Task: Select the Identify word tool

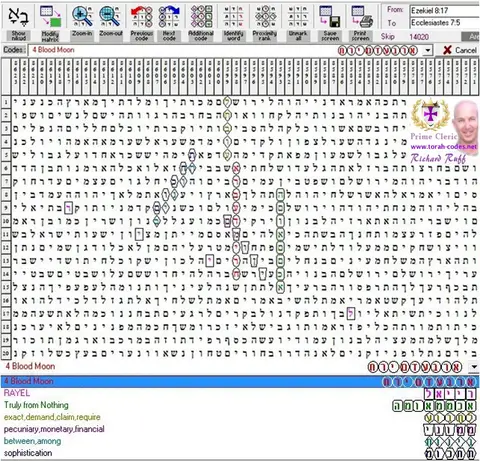Action: [233, 16]
